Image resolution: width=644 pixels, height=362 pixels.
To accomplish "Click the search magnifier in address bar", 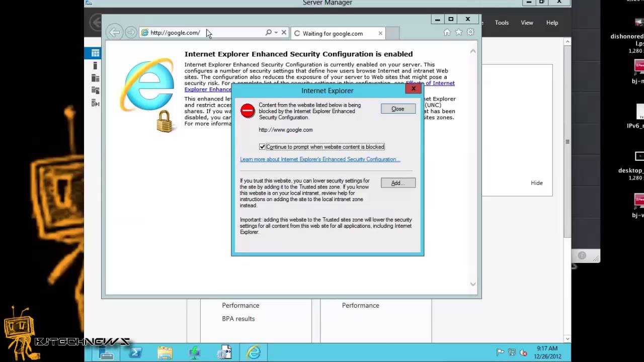I will (269, 32).
